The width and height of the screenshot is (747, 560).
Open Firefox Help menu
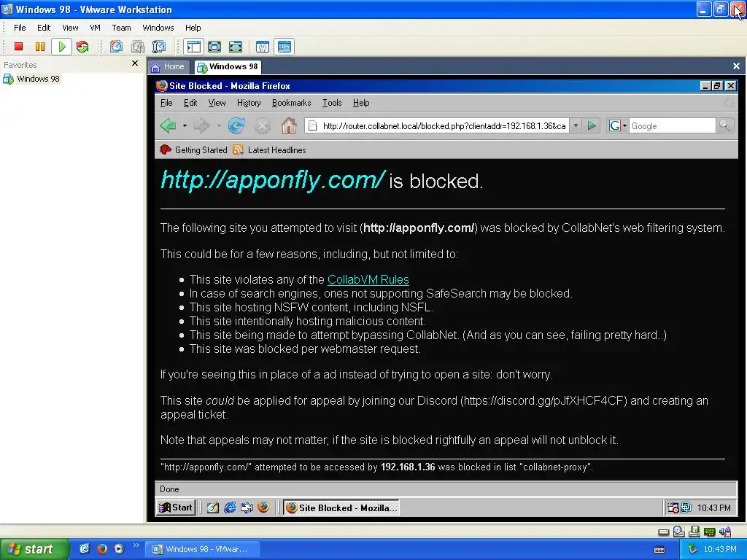(x=361, y=103)
